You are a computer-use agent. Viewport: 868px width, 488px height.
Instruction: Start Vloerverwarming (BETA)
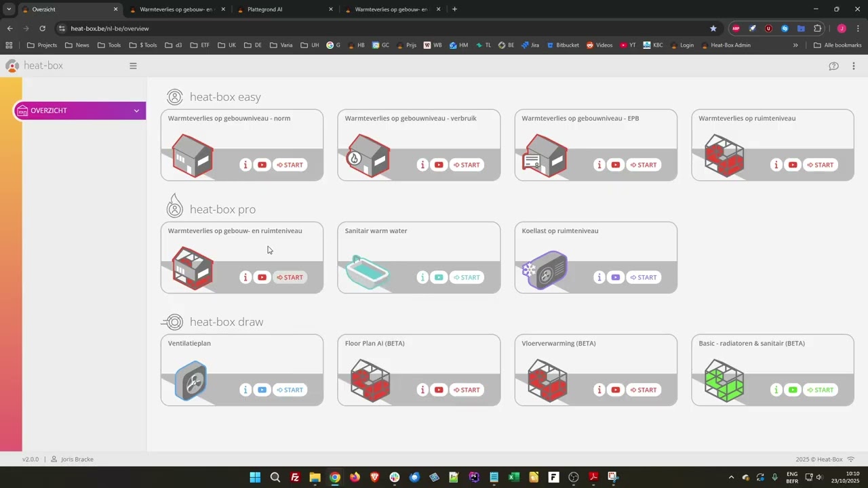tap(644, 390)
